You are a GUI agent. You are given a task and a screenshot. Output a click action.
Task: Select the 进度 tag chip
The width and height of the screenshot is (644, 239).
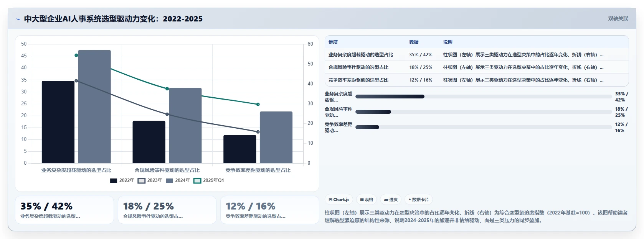click(391, 200)
